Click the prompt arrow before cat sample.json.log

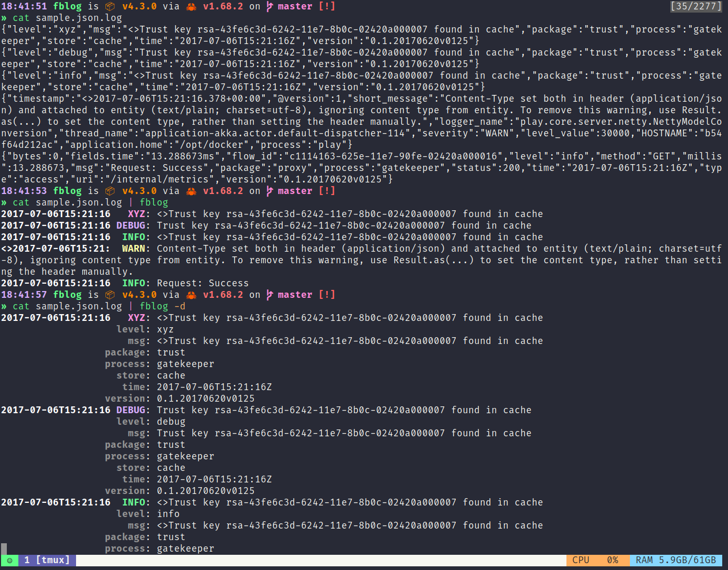coord(5,17)
